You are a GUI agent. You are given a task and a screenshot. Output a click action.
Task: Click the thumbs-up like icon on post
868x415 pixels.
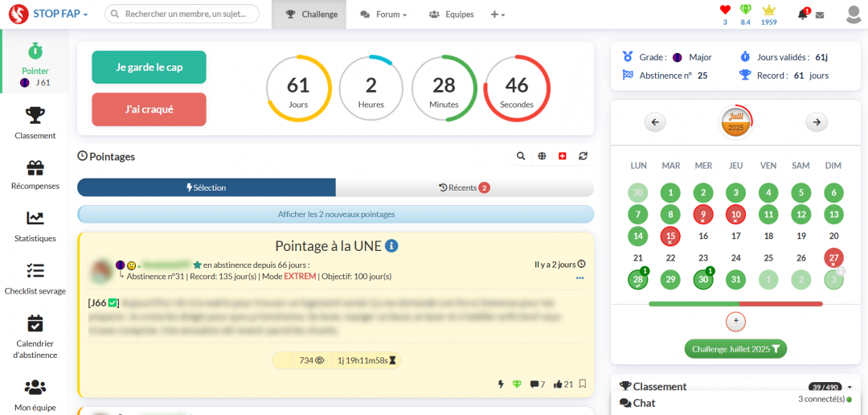(558, 384)
